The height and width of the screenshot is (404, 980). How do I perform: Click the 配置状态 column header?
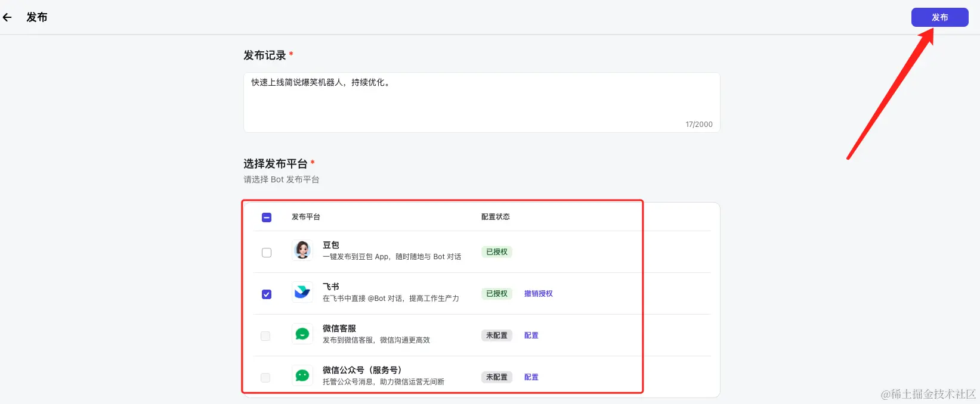pos(496,217)
